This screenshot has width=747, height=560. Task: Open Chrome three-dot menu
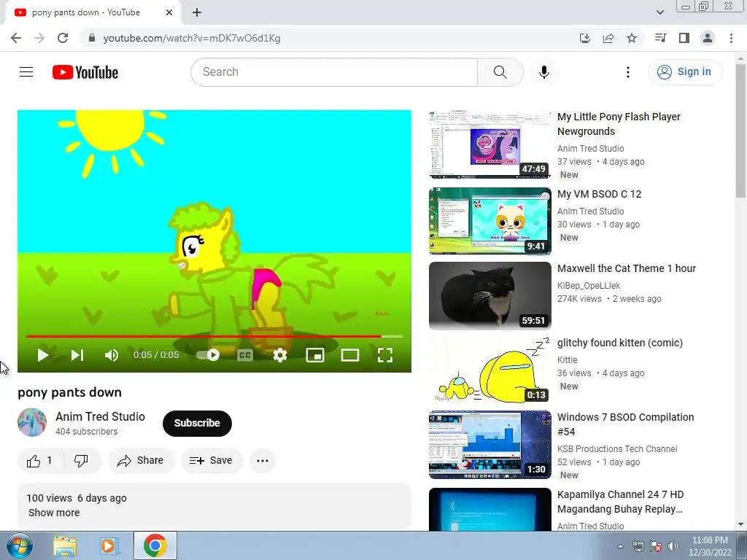(x=731, y=38)
